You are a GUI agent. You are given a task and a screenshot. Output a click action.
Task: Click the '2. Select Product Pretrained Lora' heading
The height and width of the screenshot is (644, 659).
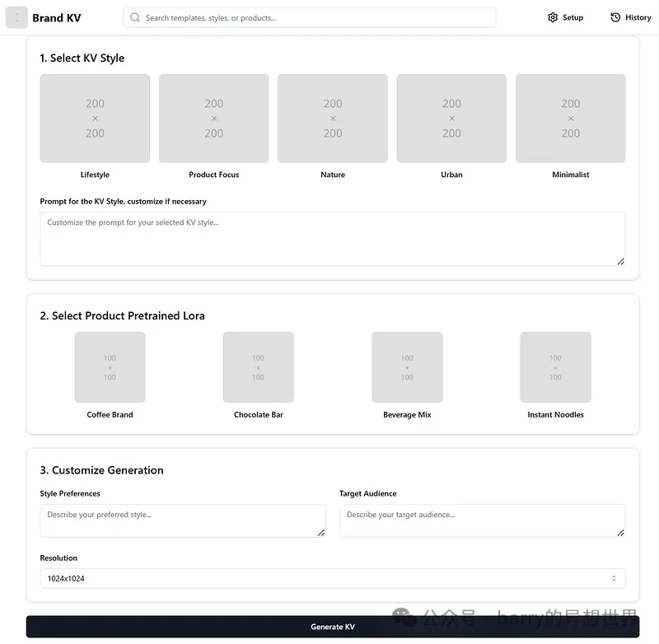[122, 316]
